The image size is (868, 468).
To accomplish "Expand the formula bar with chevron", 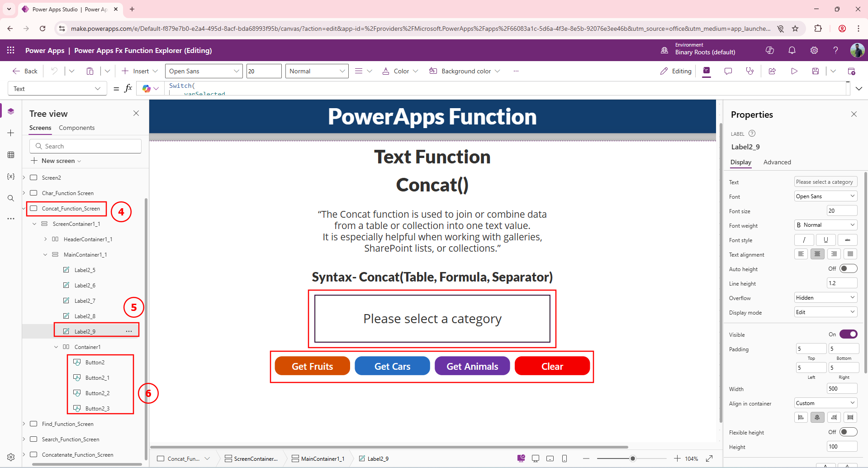I will point(859,89).
